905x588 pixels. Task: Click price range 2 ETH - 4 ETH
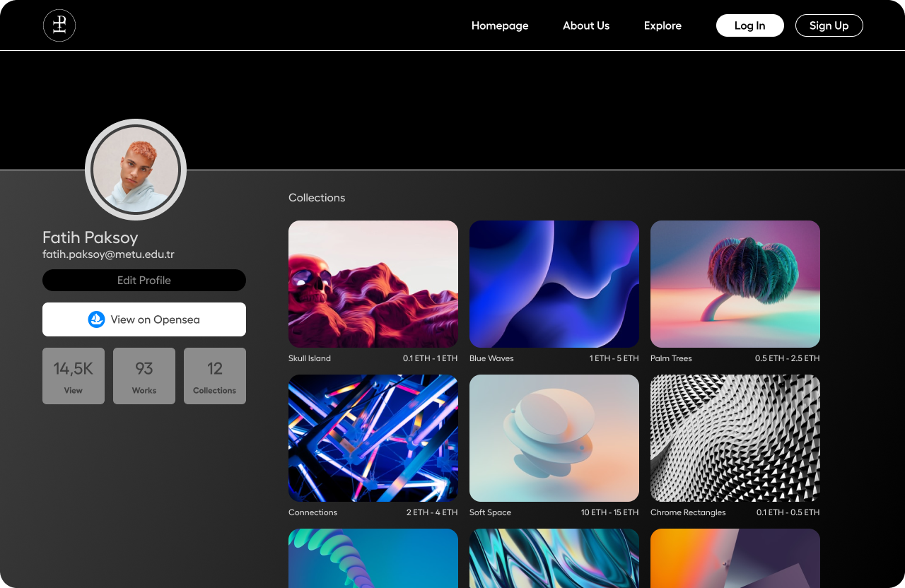pyautogui.click(x=432, y=512)
